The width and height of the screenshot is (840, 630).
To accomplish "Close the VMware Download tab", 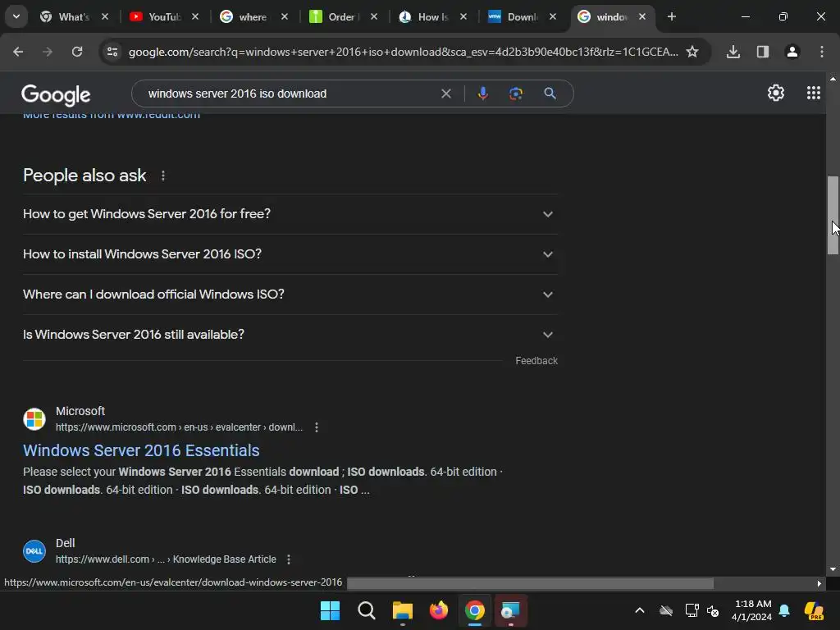I will pos(553,16).
